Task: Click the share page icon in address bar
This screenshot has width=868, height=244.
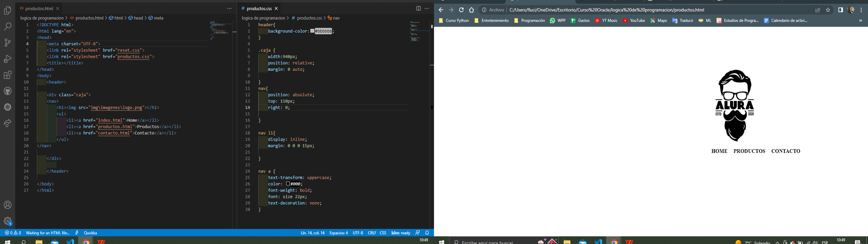Action: pyautogui.click(x=818, y=10)
